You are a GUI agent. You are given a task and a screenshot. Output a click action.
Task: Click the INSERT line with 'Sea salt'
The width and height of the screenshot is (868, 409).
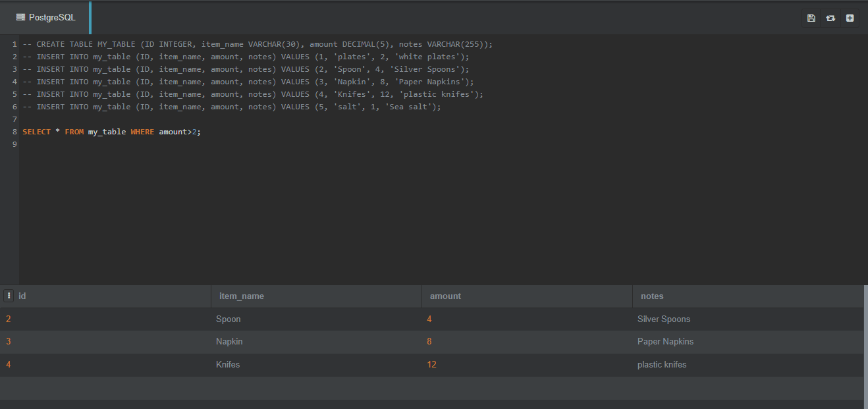tap(232, 107)
